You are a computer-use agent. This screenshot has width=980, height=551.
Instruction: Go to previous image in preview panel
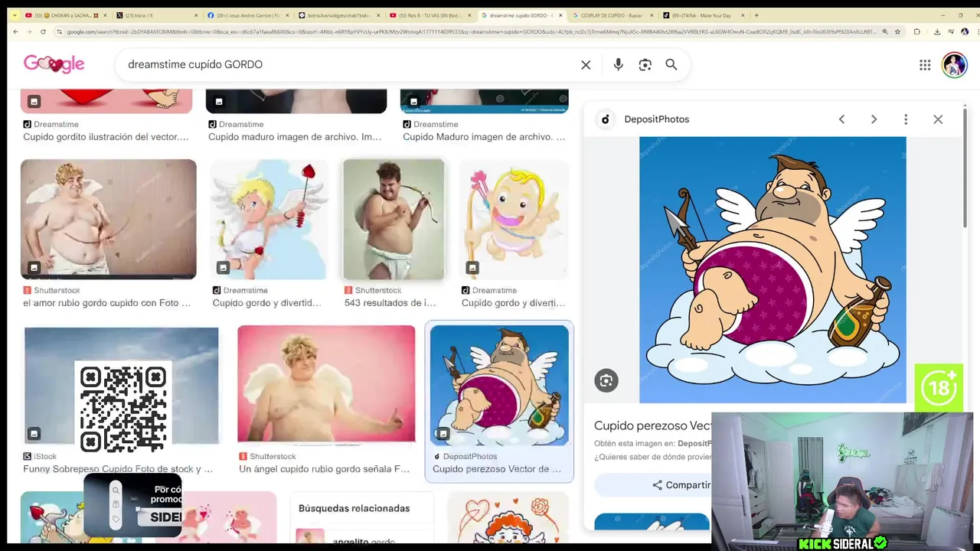tap(841, 119)
